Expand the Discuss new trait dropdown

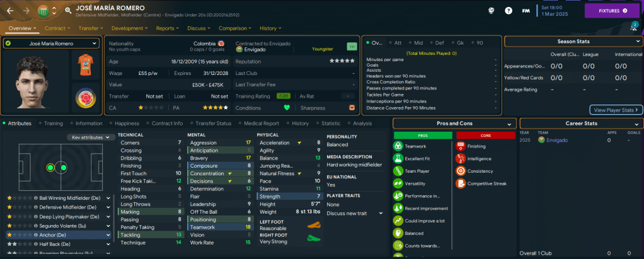[x=355, y=213]
